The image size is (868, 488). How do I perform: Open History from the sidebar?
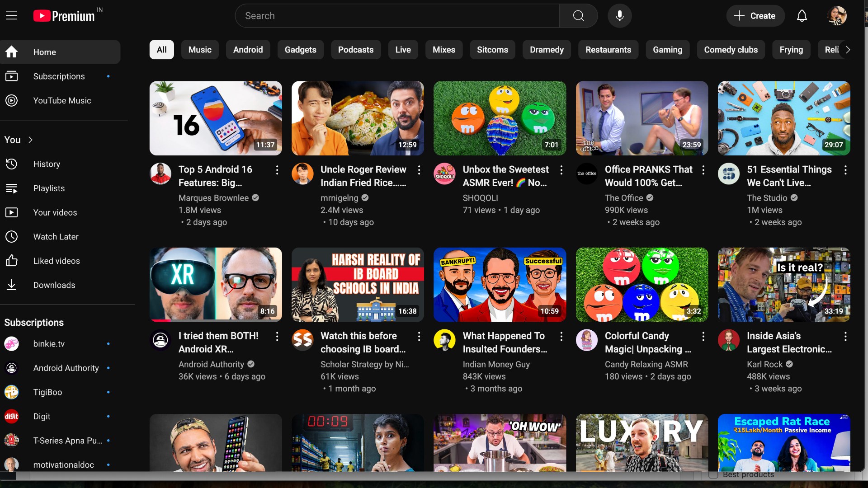tap(46, 164)
